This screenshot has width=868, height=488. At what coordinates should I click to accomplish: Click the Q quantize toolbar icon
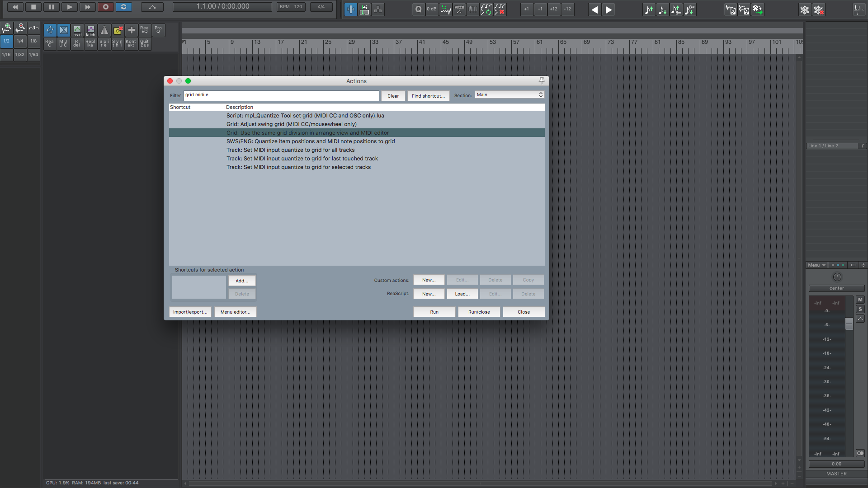pos(418,9)
